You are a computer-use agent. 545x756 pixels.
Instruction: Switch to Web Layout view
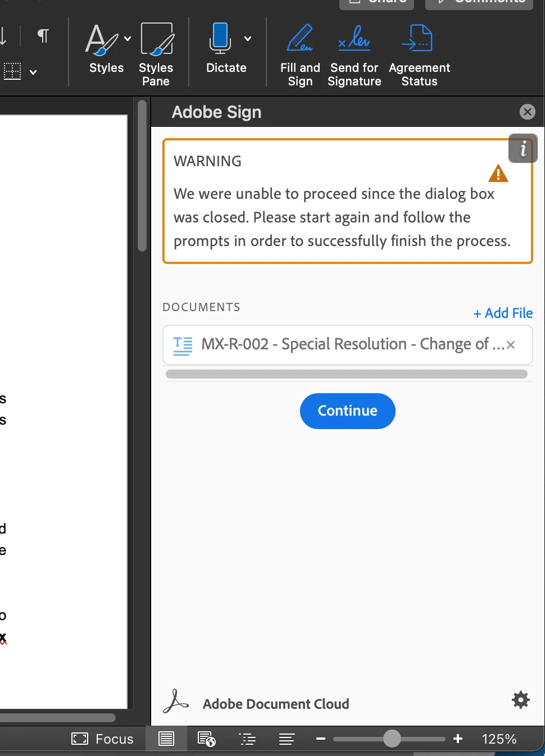pyautogui.click(x=207, y=739)
